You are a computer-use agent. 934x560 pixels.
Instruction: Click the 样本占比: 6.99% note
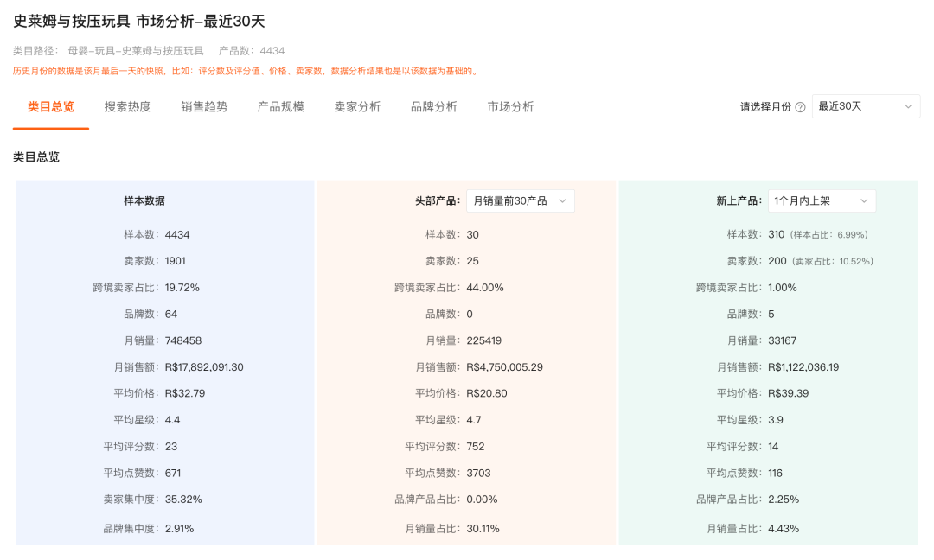(x=829, y=235)
